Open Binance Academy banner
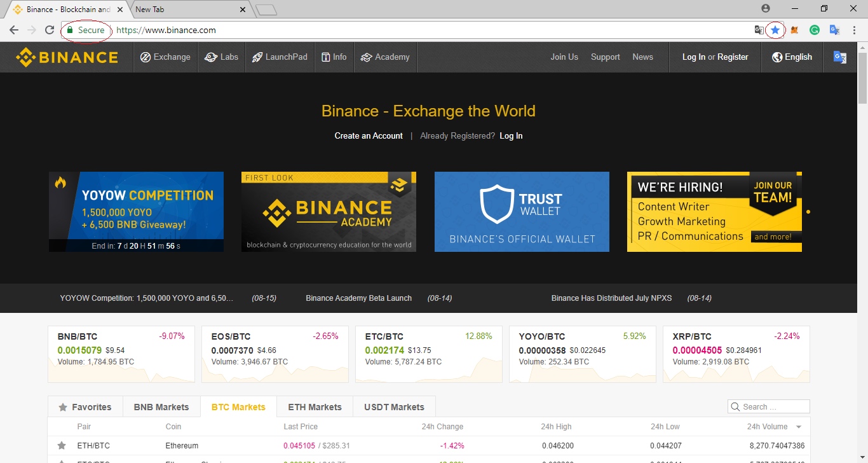Screen dimensions: 868x463 [329, 212]
